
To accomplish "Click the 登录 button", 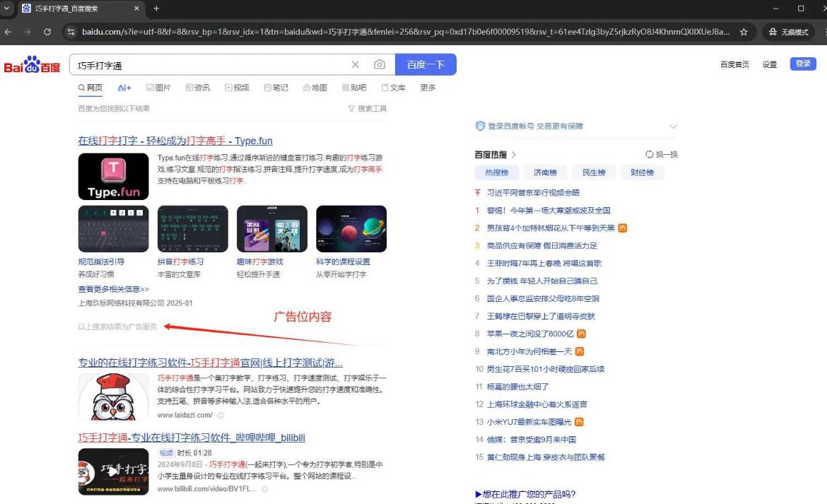I will point(803,64).
